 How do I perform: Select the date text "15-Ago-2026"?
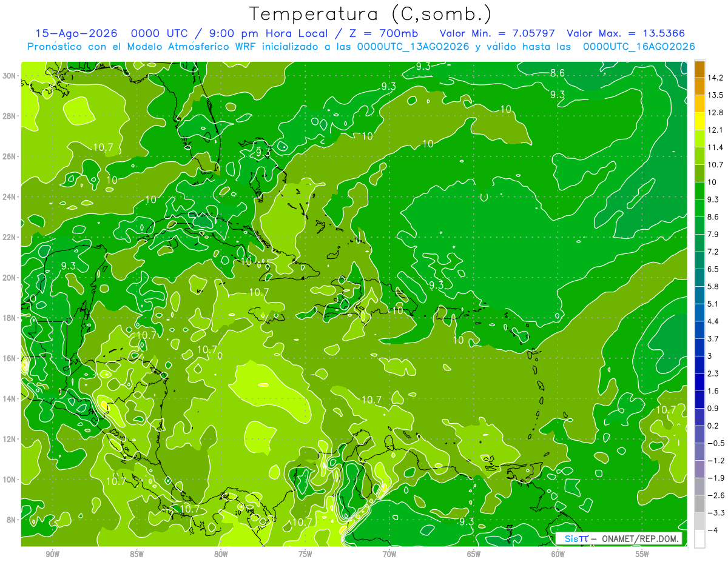pyautogui.click(x=75, y=34)
